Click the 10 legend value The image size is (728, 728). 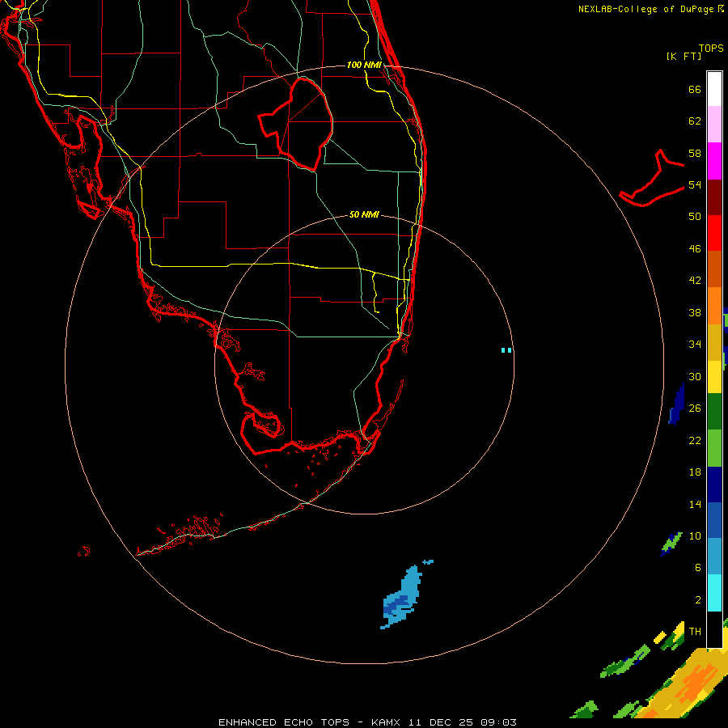click(x=695, y=535)
